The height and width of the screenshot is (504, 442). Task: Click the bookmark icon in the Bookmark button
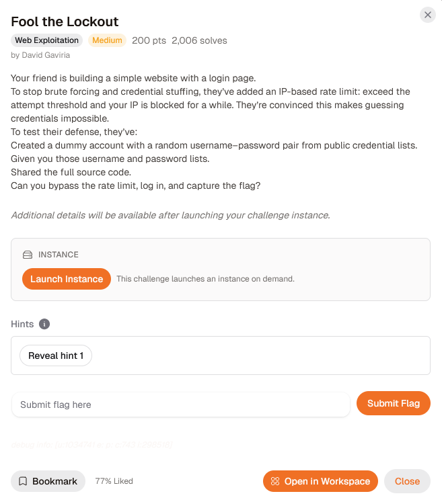coord(23,481)
